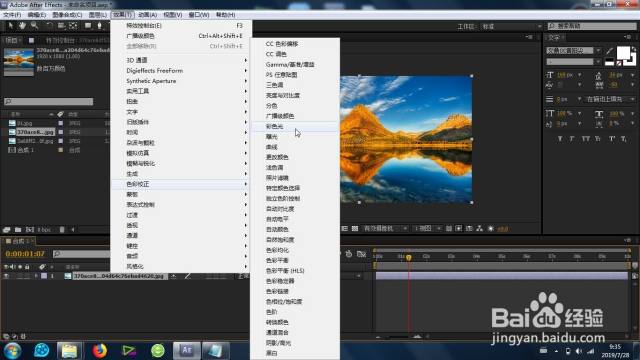Open the workspace dropdown in toolbar
The image size is (640, 360).
click(x=511, y=27)
